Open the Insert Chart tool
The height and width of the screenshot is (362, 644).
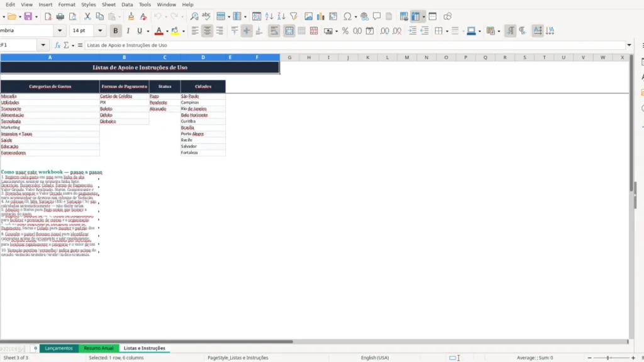[321, 16]
